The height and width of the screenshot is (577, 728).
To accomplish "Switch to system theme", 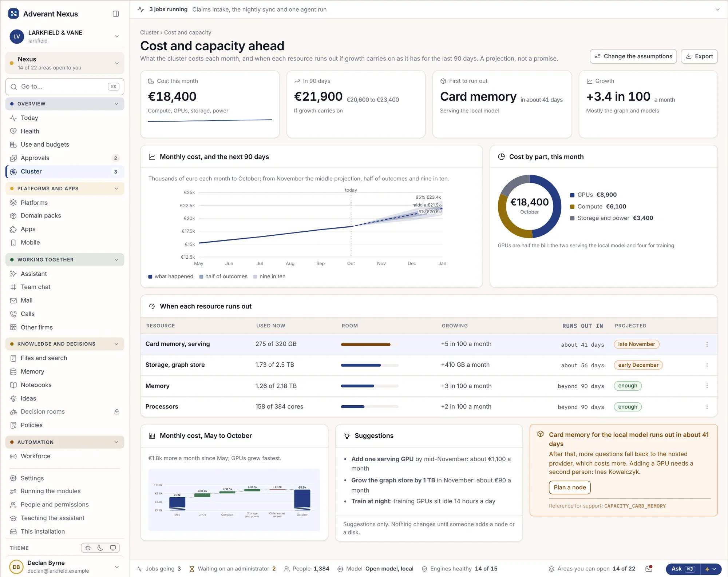I will coord(113,548).
